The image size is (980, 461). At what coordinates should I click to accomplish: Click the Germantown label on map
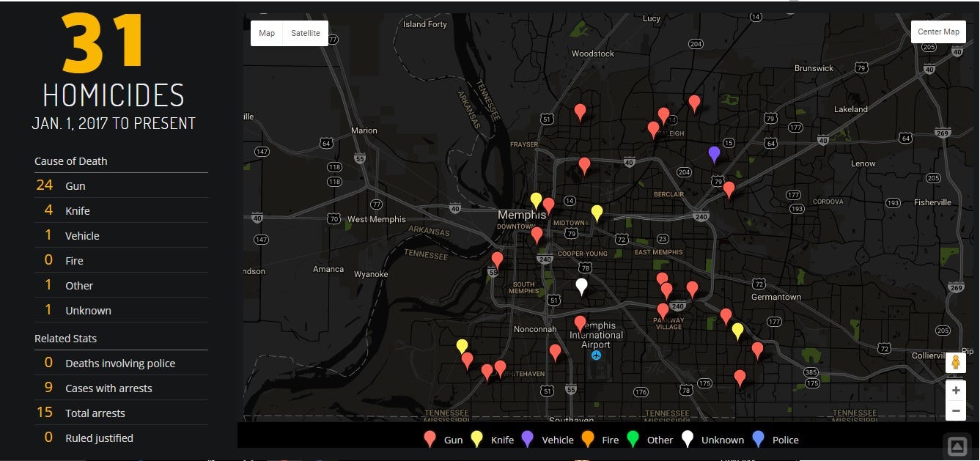[776, 297]
